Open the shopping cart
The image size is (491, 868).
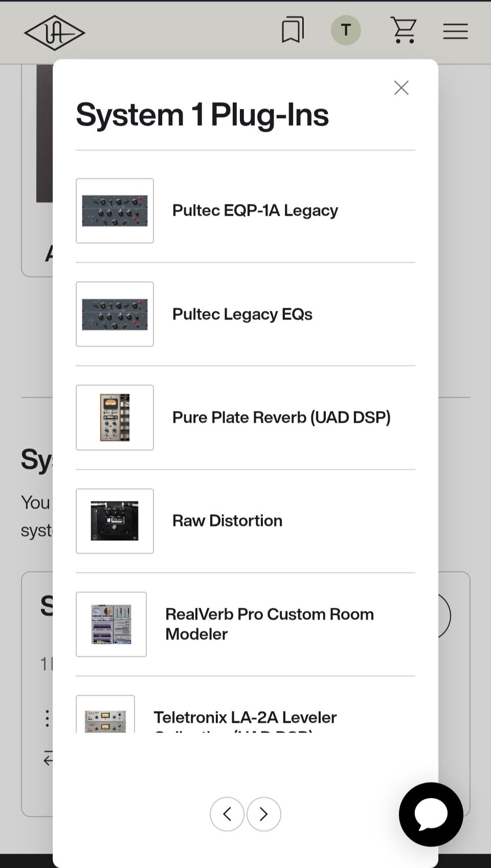[404, 30]
